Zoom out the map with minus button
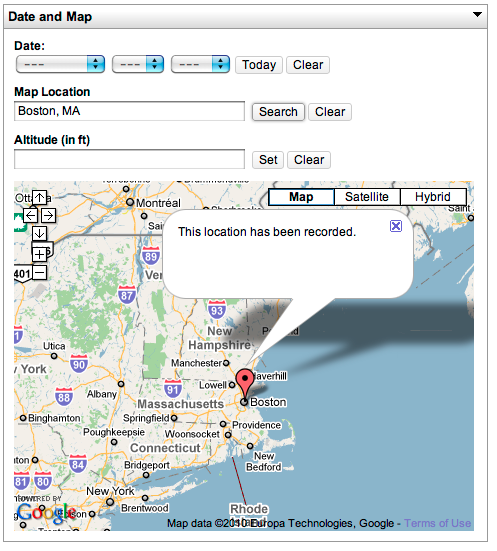The width and height of the screenshot is (497, 551). tap(39, 272)
